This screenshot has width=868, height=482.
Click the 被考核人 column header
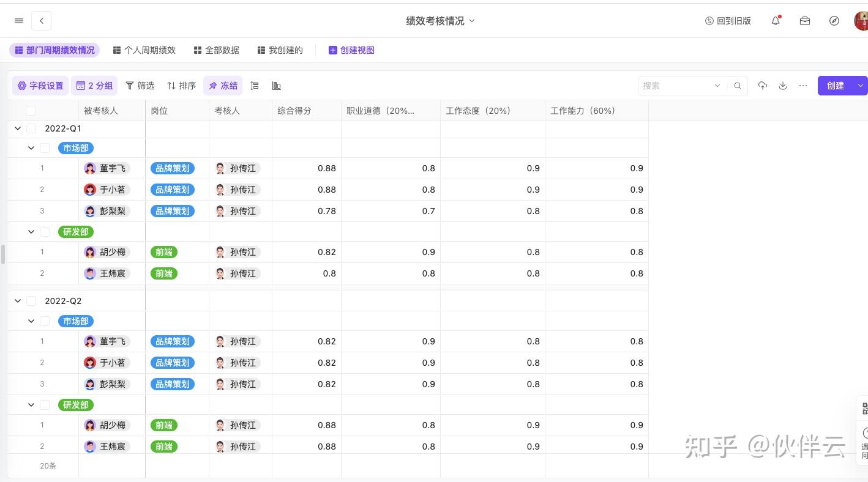point(112,111)
